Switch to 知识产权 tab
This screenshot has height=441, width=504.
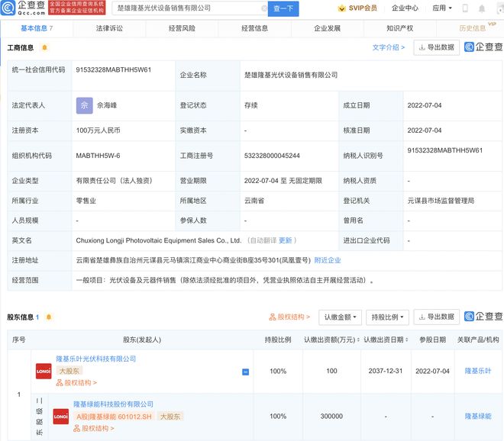tap(400, 28)
